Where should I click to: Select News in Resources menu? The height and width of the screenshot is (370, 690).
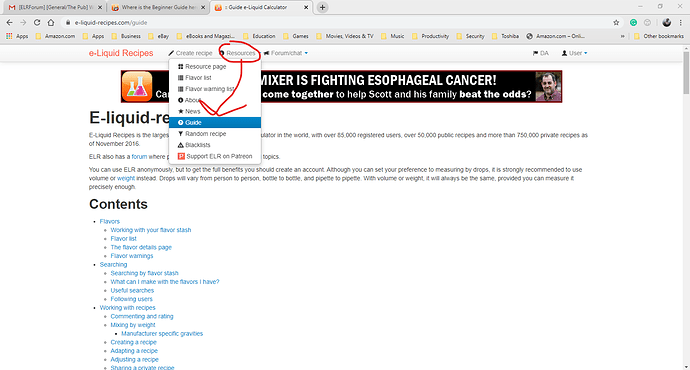(x=215, y=111)
